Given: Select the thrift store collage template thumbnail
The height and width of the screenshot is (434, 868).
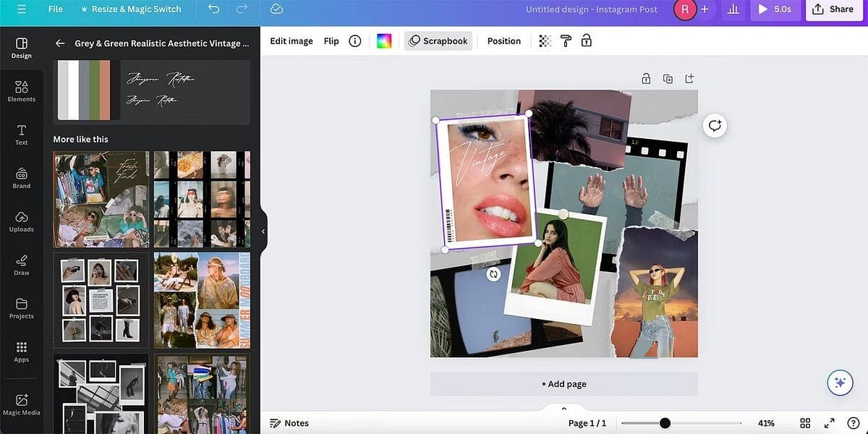Looking at the screenshot, I should 101,200.
